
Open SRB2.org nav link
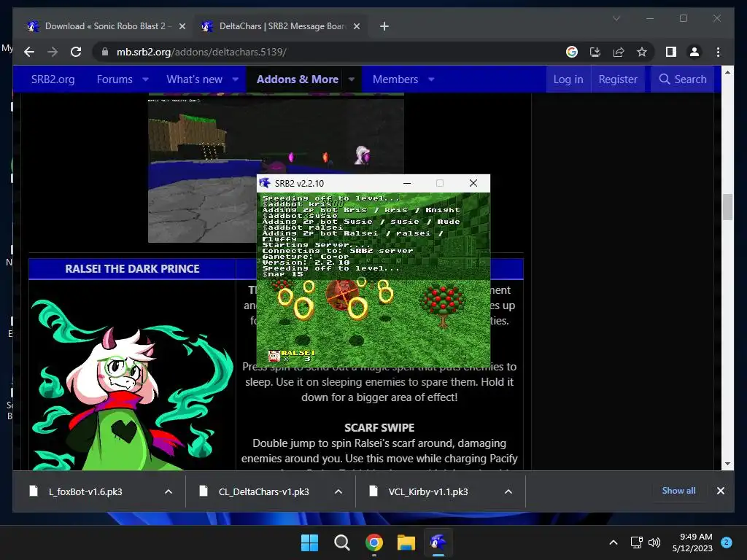pos(53,79)
